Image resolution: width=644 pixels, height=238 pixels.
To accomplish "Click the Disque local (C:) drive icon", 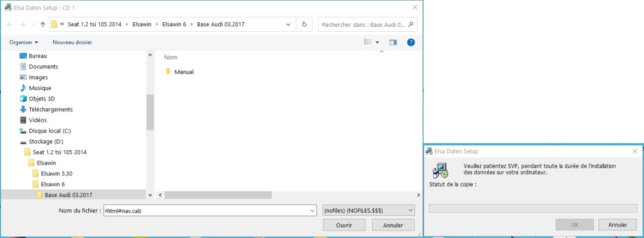I will [x=23, y=131].
